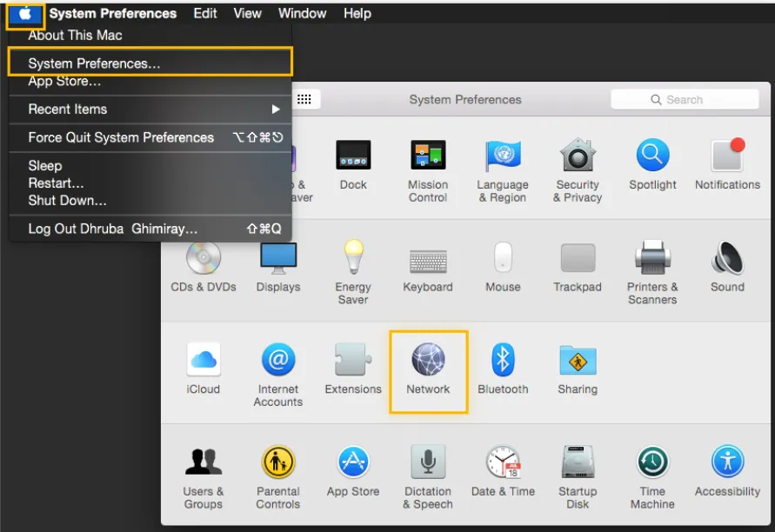This screenshot has height=532, width=775.
Task: Open Extensions preferences
Action: point(353,369)
